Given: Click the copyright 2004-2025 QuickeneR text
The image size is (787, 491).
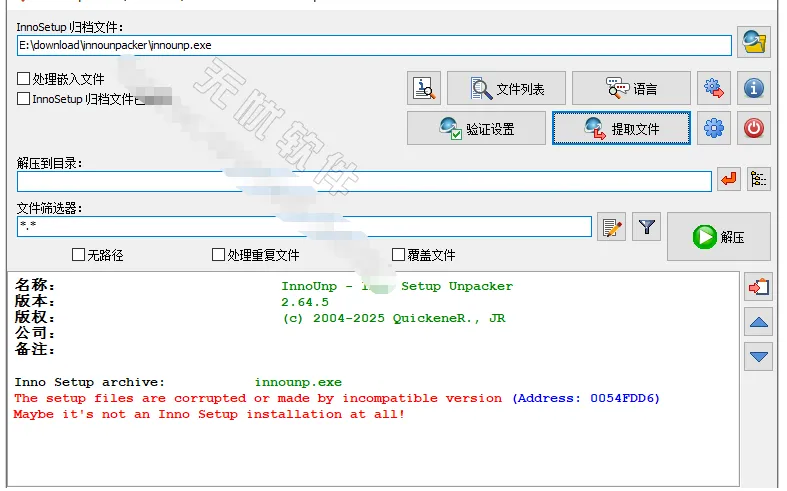Looking at the screenshot, I should coord(394,318).
